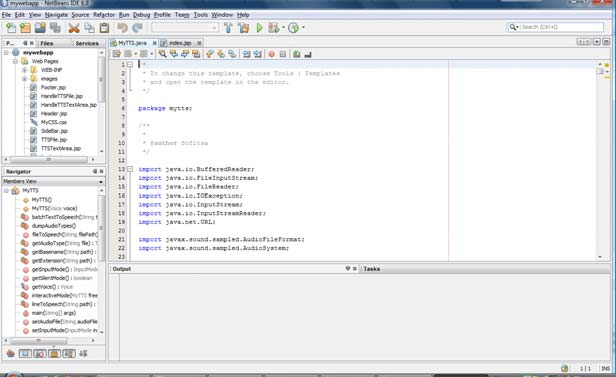The image size is (616, 377).
Task: Expand the WEB-INF folder
Action: (x=24, y=70)
